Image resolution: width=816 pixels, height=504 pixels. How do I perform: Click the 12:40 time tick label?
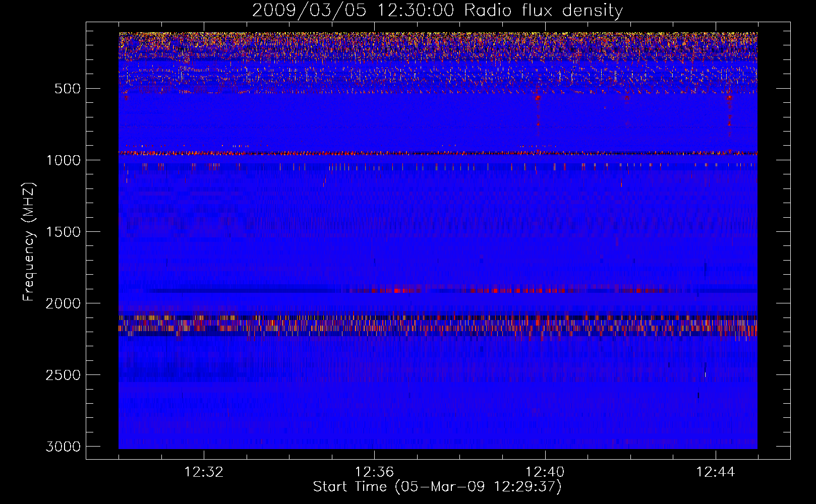[545, 472]
